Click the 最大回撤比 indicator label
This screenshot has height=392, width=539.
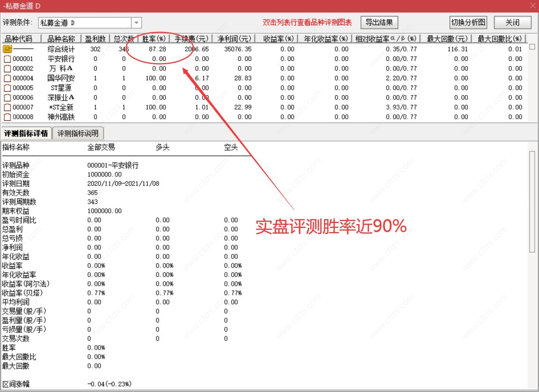[19, 357]
